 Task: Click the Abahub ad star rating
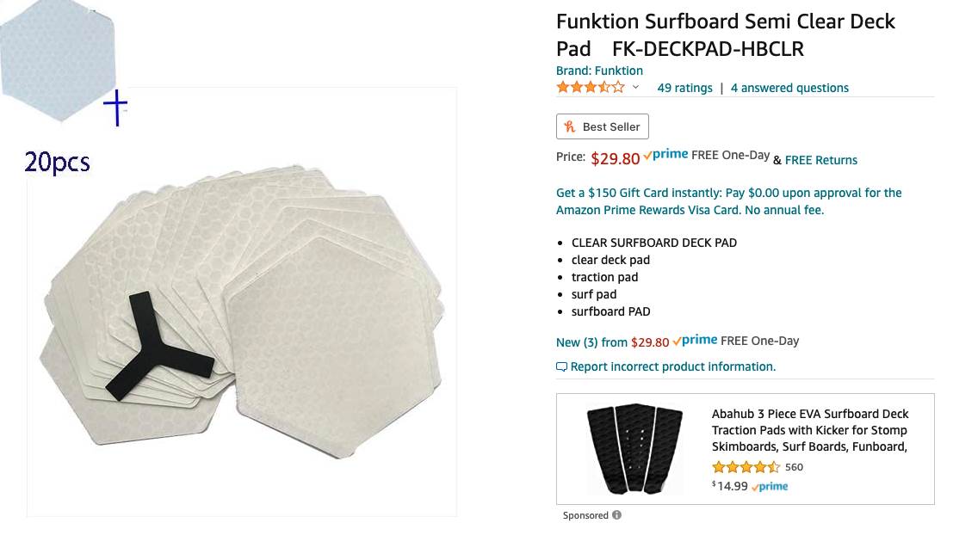tap(746, 467)
